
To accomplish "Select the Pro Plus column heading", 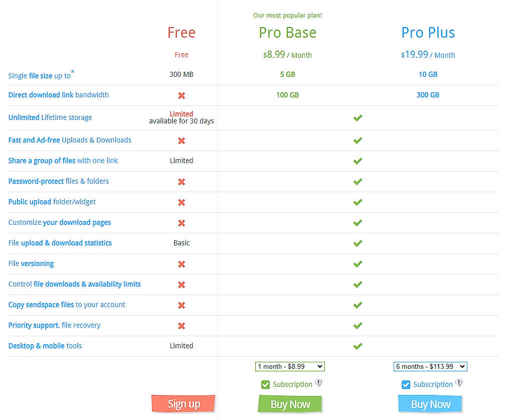I will point(428,33).
